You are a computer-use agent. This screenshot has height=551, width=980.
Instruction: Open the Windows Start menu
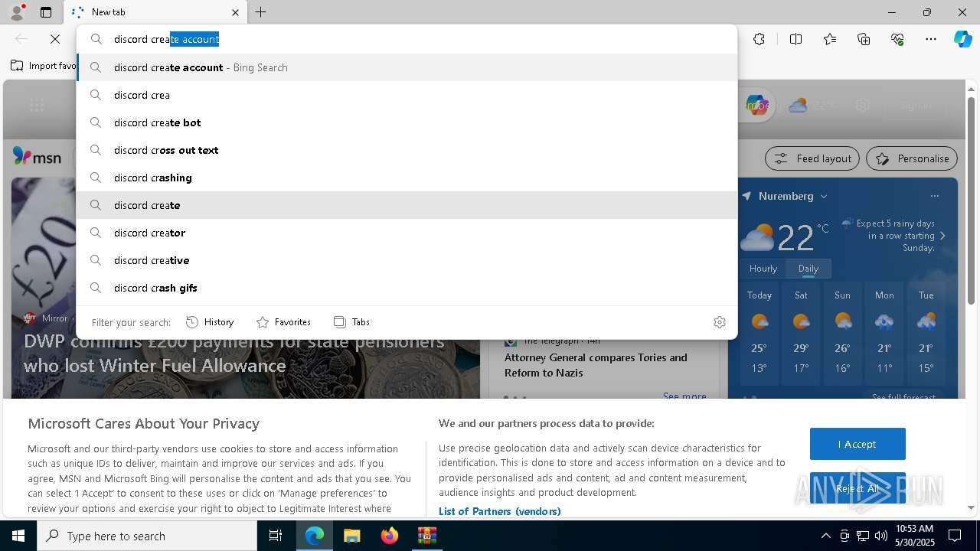point(18,536)
